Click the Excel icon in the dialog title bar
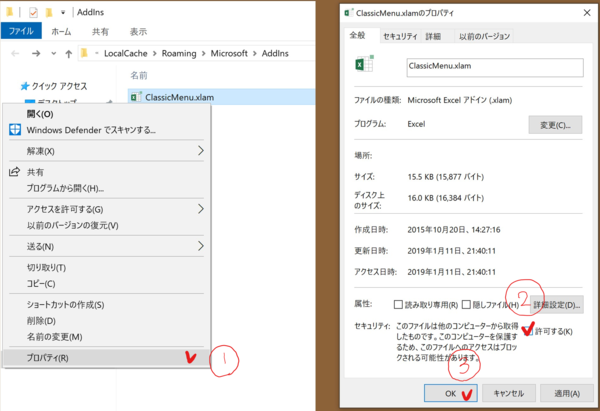Image resolution: width=600 pixels, height=411 pixels. tap(348, 13)
